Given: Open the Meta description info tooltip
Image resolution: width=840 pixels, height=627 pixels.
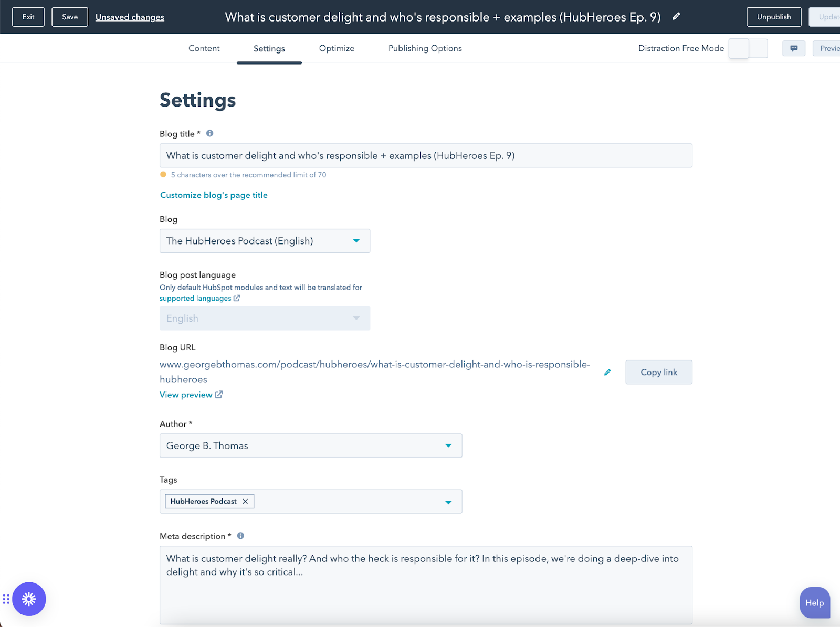Looking at the screenshot, I should coord(240,536).
